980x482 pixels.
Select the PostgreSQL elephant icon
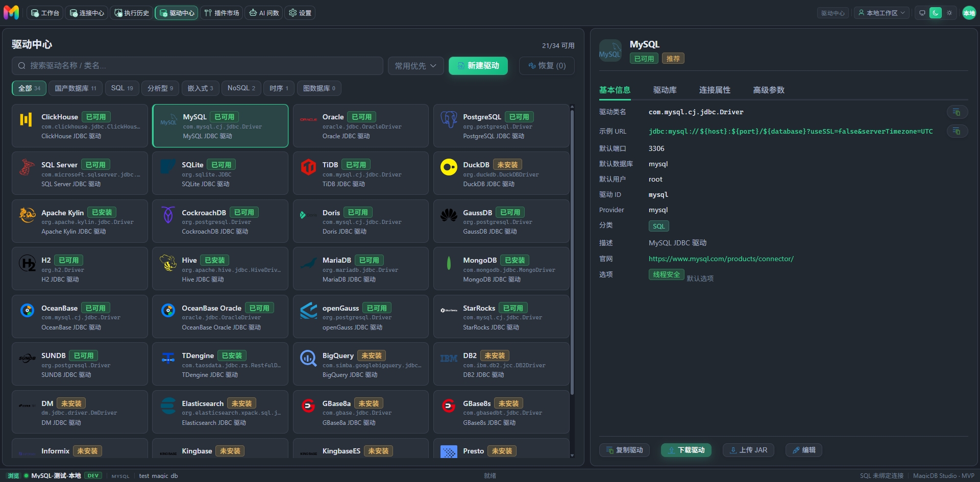[x=449, y=119]
